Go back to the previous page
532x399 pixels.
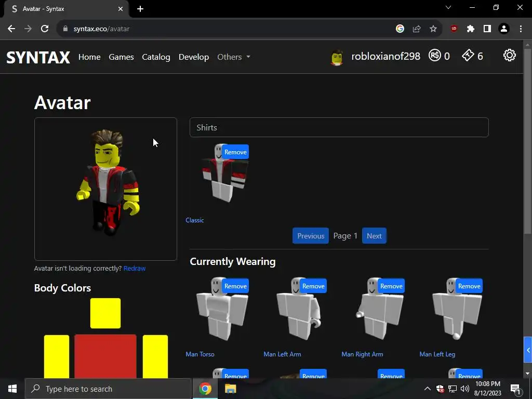(11, 29)
